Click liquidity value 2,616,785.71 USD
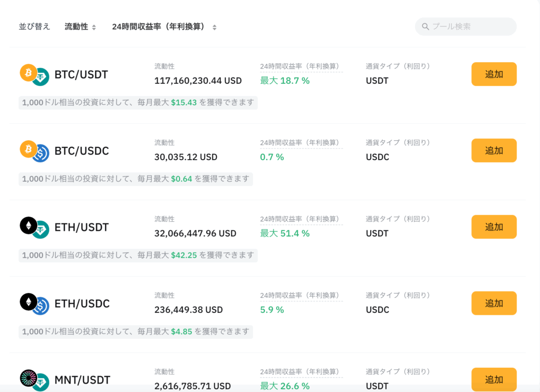 [192, 387]
